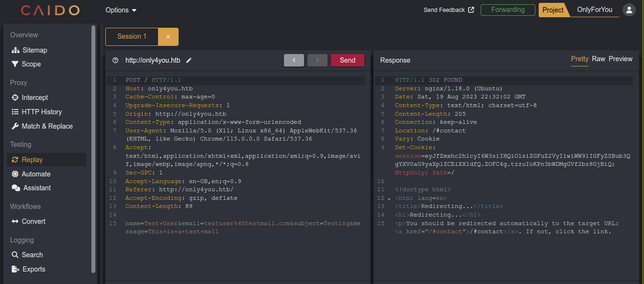
Task: Switch response view to Preview
Action: tap(621, 59)
